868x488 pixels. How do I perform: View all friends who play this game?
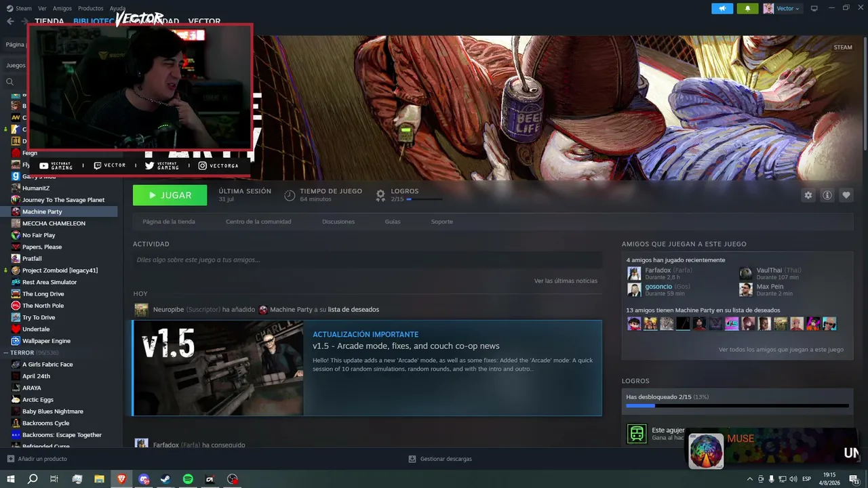click(781, 350)
